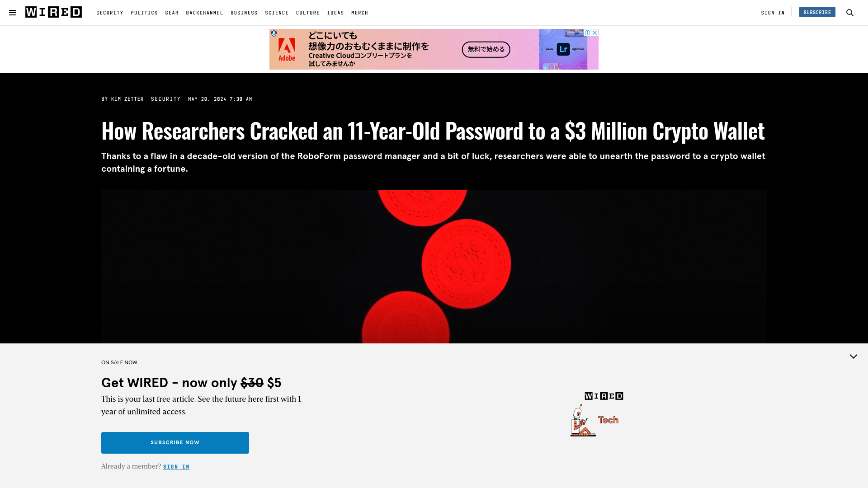
Task: Open the search icon
Action: click(x=849, y=13)
